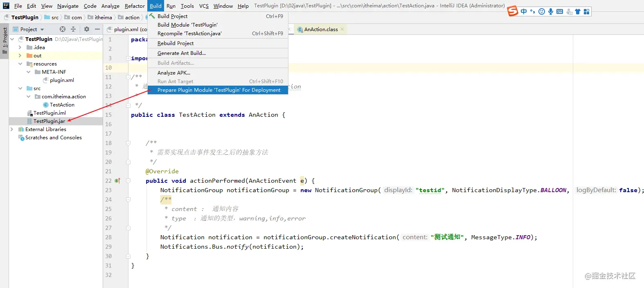Click the out folder icon
The image size is (644, 288).
29,56
